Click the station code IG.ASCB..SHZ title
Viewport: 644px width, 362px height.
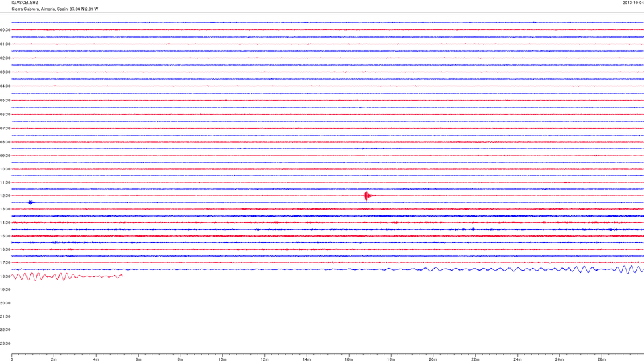pos(25,3)
